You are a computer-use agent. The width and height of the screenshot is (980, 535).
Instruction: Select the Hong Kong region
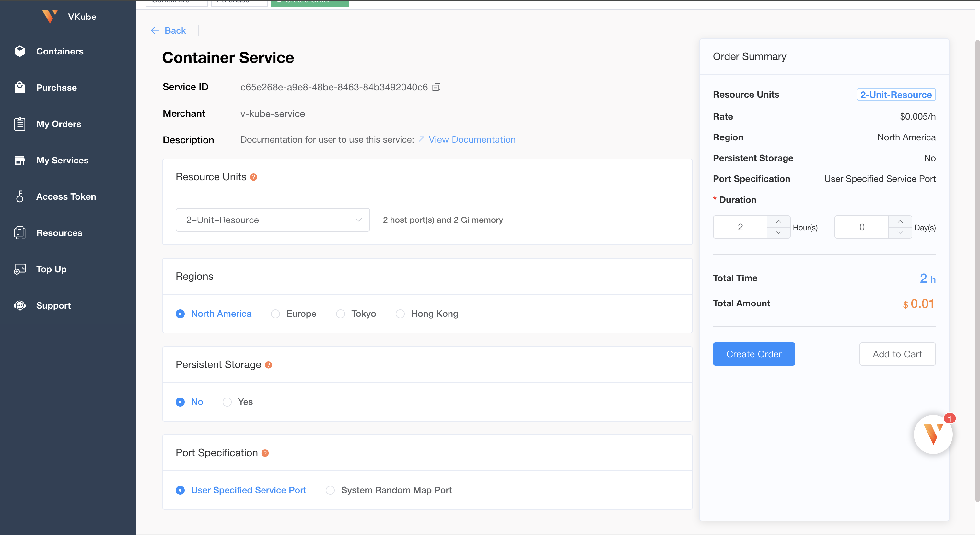[427, 314]
